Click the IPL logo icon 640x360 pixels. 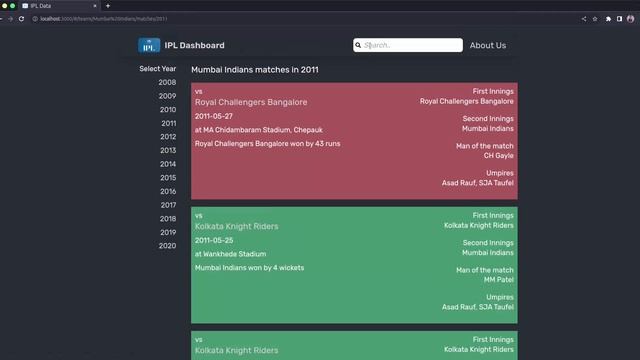pos(149,45)
